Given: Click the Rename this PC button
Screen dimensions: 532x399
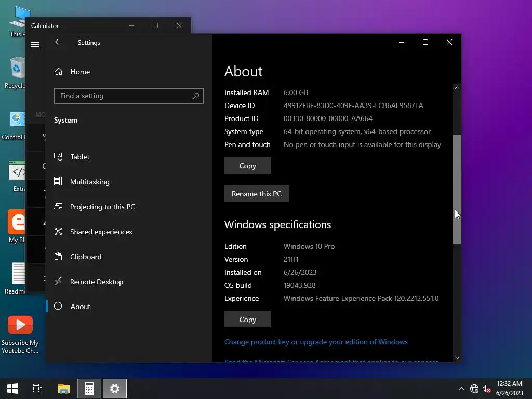Looking at the screenshot, I should [x=257, y=194].
